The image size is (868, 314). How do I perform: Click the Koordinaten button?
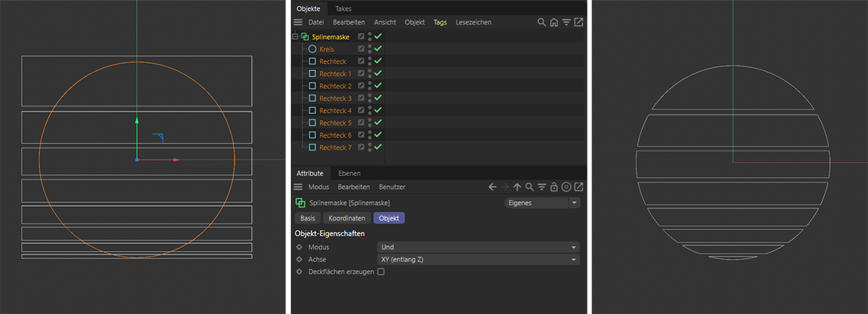pos(346,218)
